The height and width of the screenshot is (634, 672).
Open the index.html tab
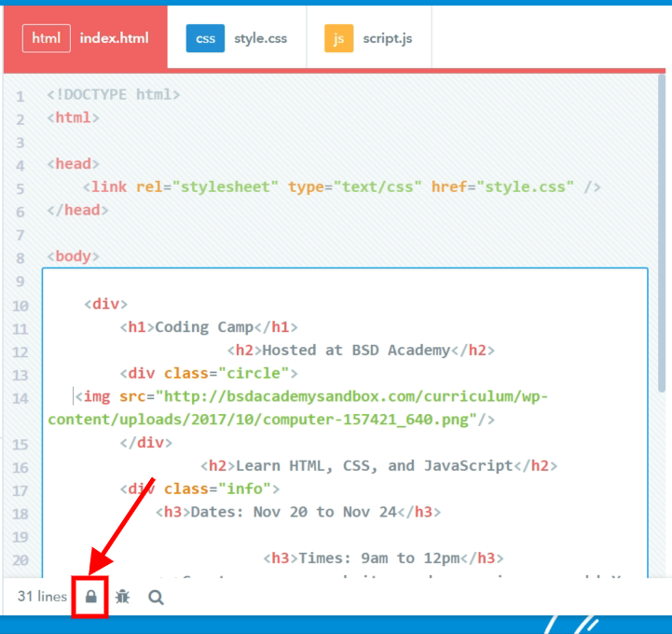(x=86, y=37)
